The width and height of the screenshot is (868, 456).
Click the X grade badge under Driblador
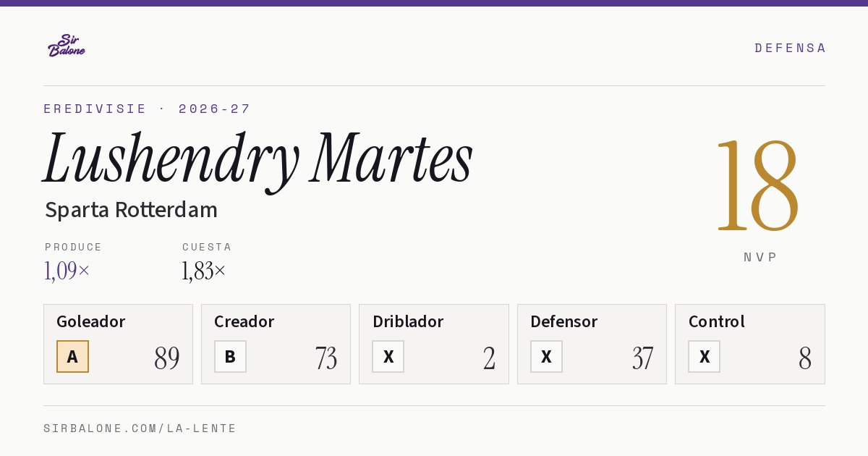click(388, 356)
